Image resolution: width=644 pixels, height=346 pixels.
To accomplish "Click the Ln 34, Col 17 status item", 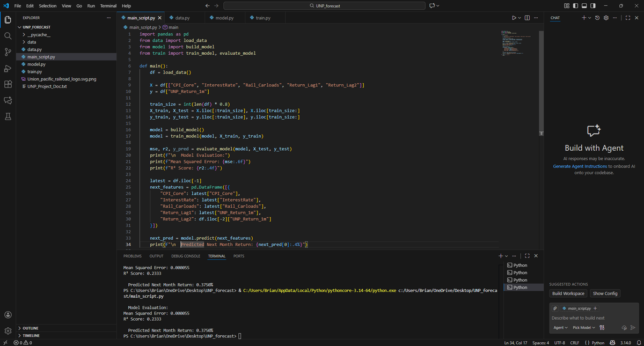I will (516, 342).
